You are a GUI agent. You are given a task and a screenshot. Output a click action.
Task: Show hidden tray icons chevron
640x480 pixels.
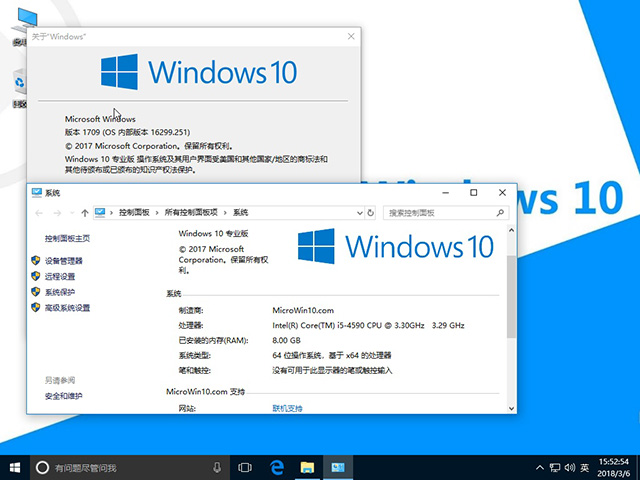click(540, 468)
